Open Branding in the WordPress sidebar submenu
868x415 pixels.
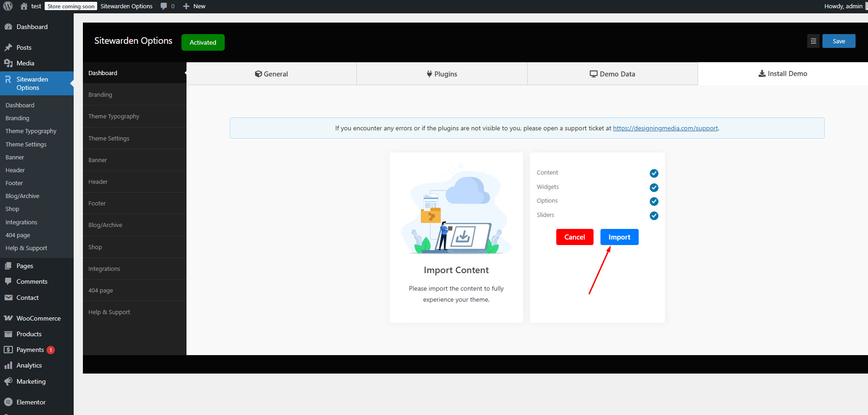[17, 118]
